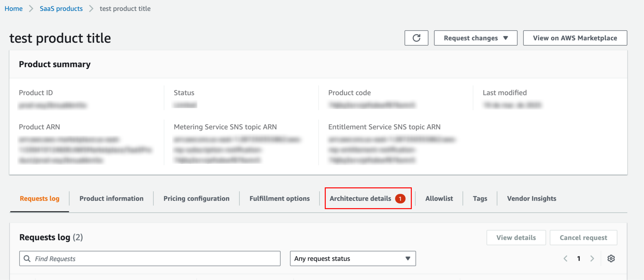Click the 'Entitlement Service SNS topic ARN' label
Viewport: 644px width, 280px height.
pos(384,127)
